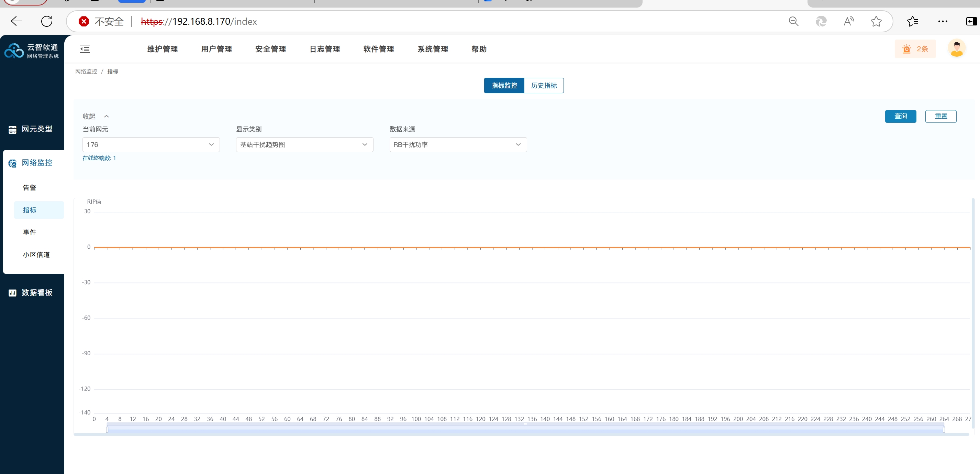Click the 网络监控 globe icon

(x=13, y=163)
